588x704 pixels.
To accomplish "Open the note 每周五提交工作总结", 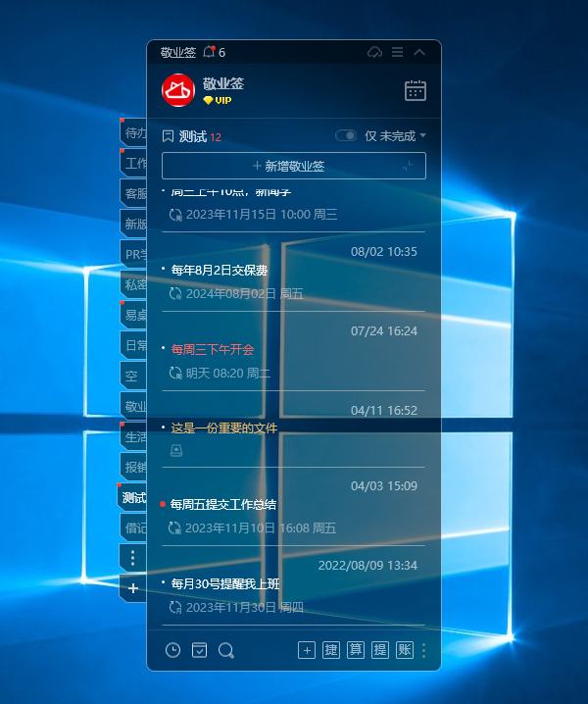I will click(223, 505).
